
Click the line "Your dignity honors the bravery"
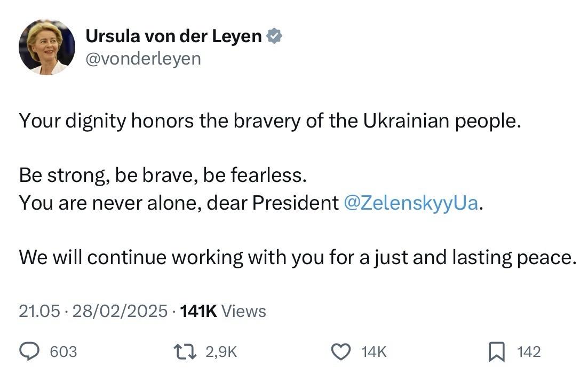pyautogui.click(x=270, y=121)
